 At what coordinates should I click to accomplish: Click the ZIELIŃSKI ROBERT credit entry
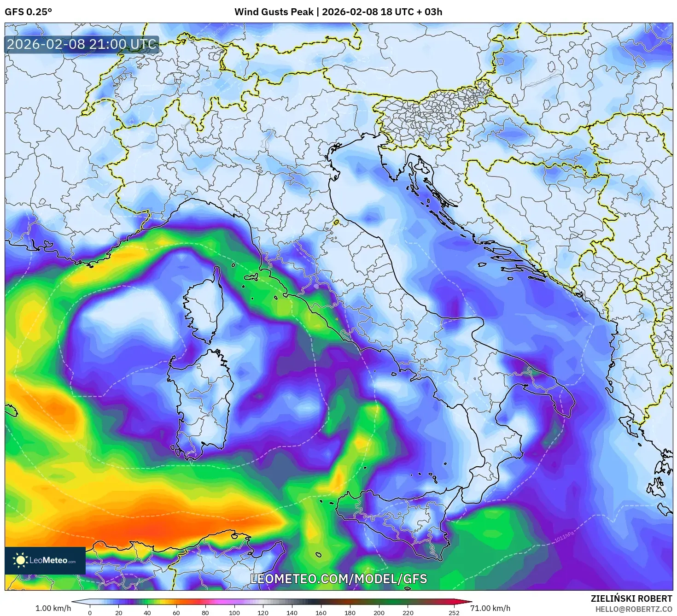coord(632,600)
